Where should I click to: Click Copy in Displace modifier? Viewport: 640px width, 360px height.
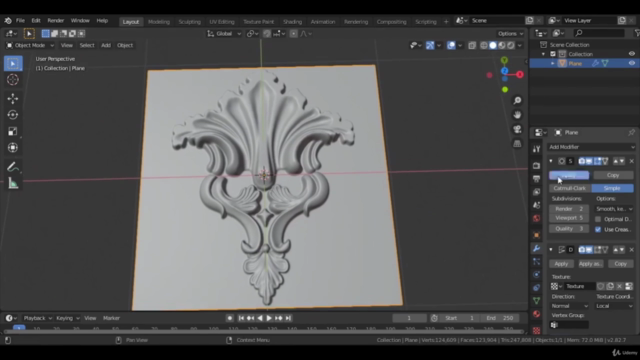coord(620,264)
